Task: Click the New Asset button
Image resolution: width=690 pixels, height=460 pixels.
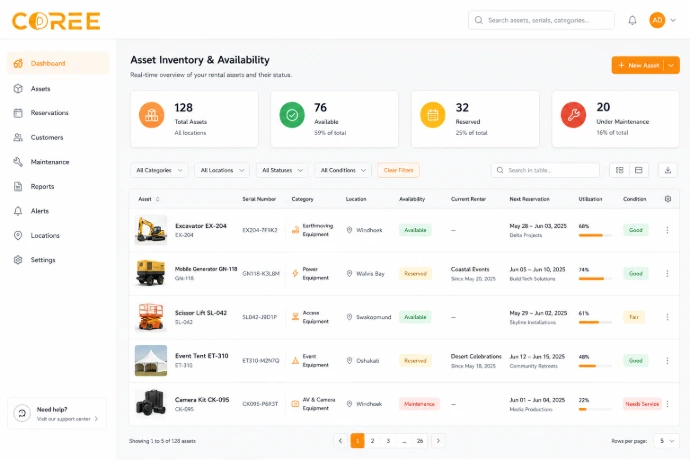Action: pyautogui.click(x=638, y=65)
